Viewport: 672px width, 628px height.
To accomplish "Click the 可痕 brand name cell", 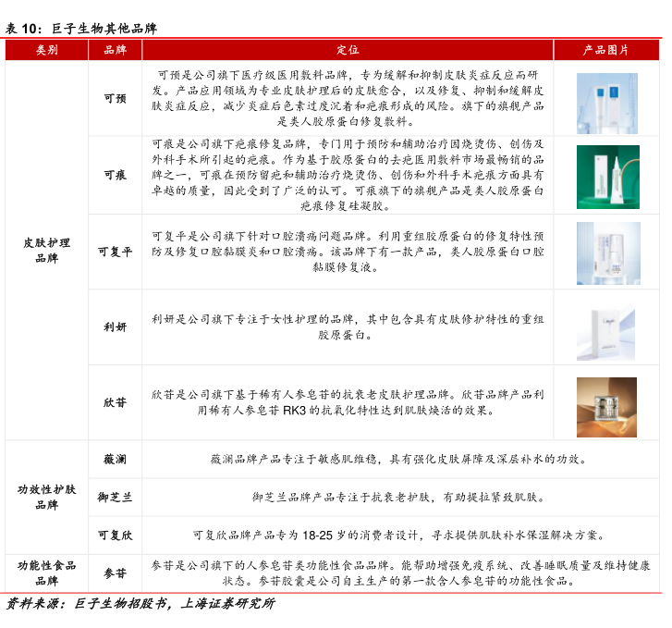I will pos(115,175).
